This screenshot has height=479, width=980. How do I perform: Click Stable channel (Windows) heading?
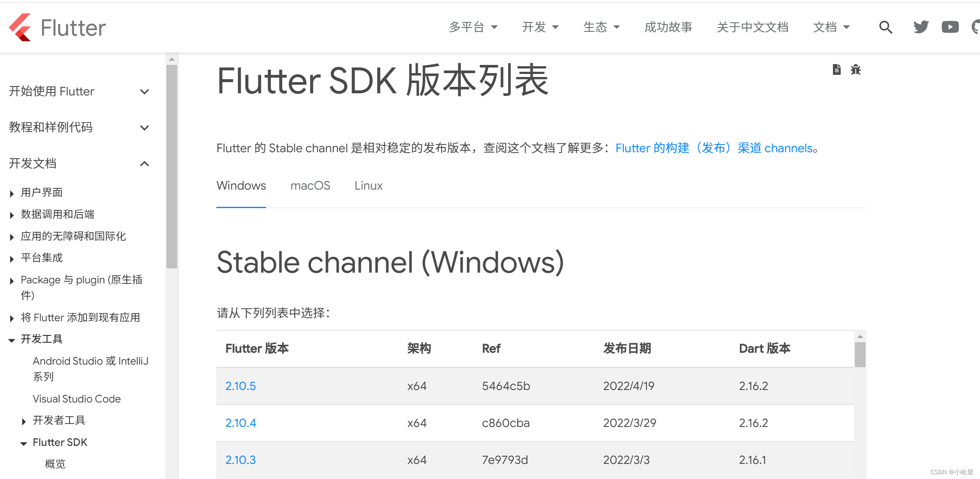[390, 262]
